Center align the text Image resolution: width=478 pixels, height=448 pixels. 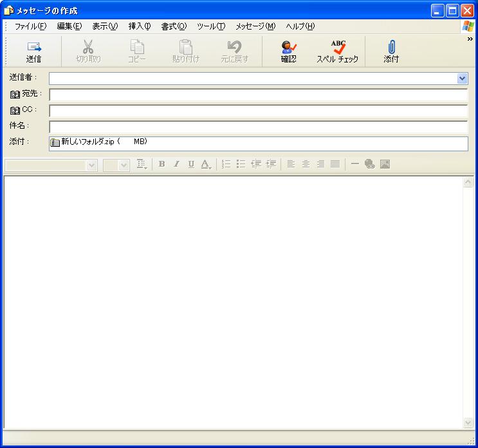point(306,164)
